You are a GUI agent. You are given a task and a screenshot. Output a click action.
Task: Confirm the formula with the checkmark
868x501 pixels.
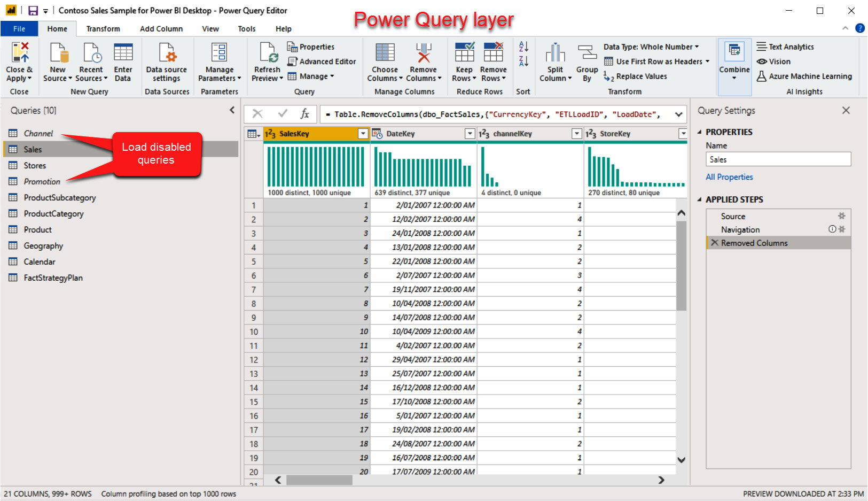click(x=283, y=113)
